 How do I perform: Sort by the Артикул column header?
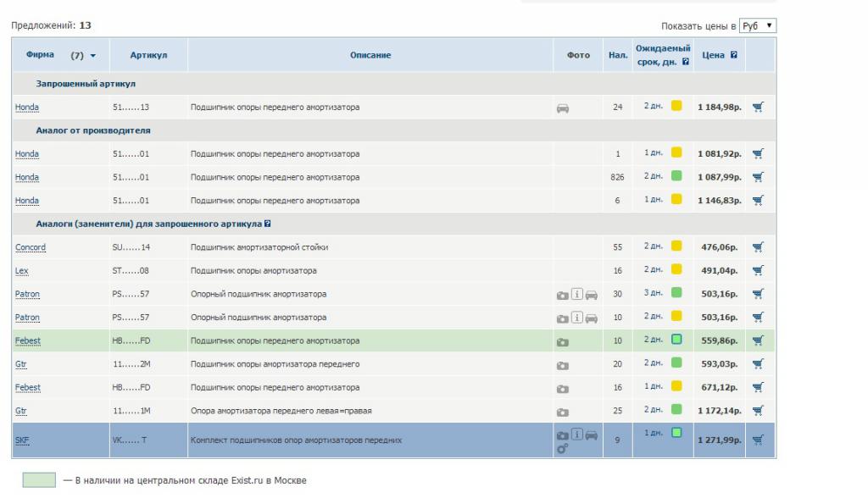coord(148,55)
